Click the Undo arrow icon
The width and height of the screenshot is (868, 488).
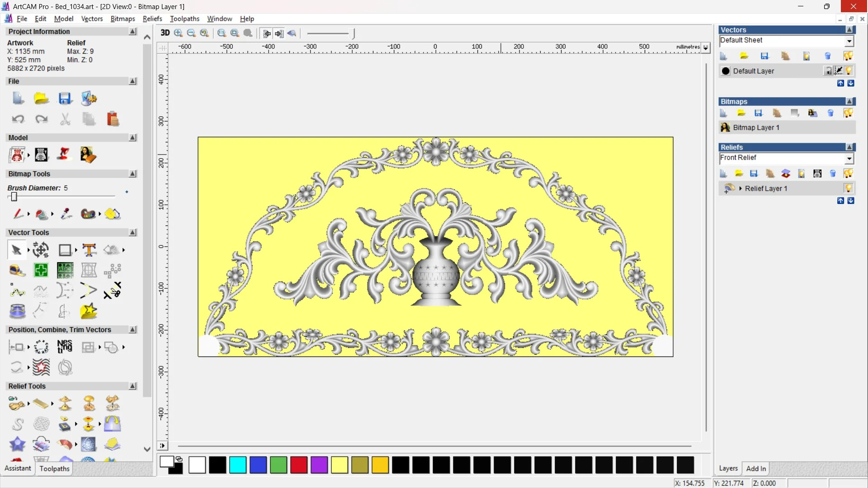click(18, 119)
